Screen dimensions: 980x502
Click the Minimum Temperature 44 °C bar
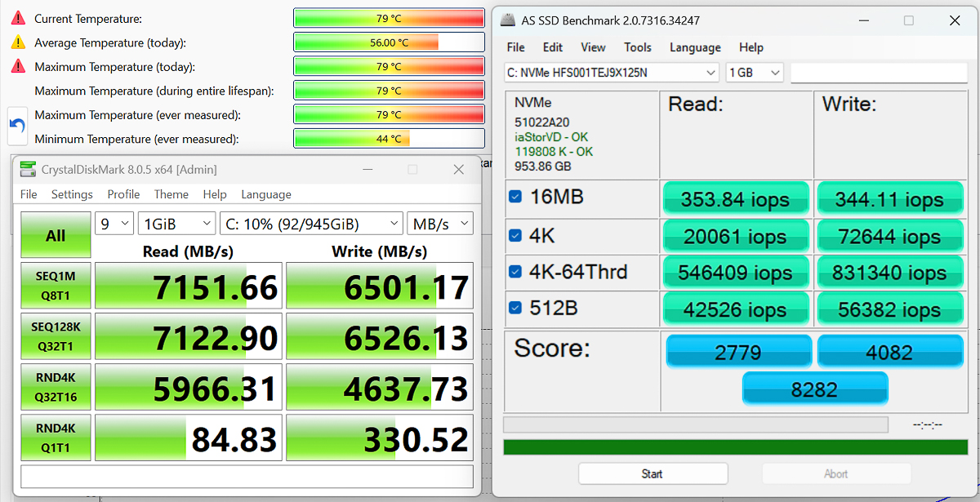point(389,139)
